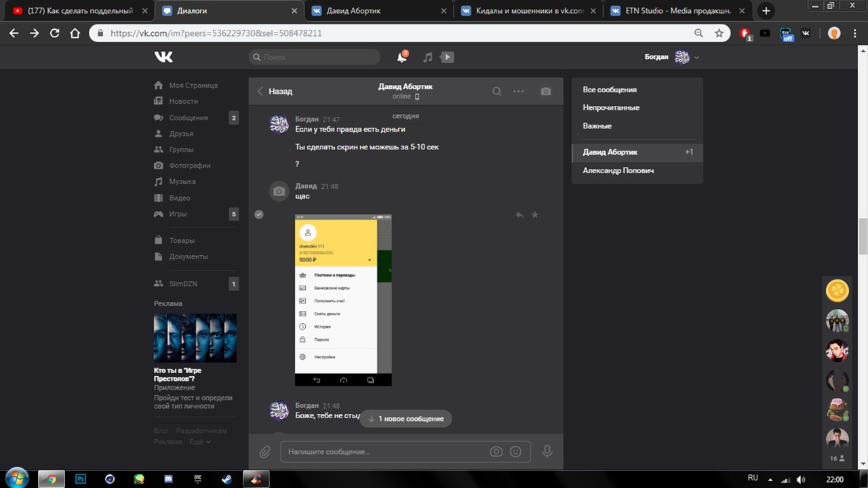Screen dimensions: 868x488
Task: Open "Сообщения" in the left menu
Action: pos(189,118)
